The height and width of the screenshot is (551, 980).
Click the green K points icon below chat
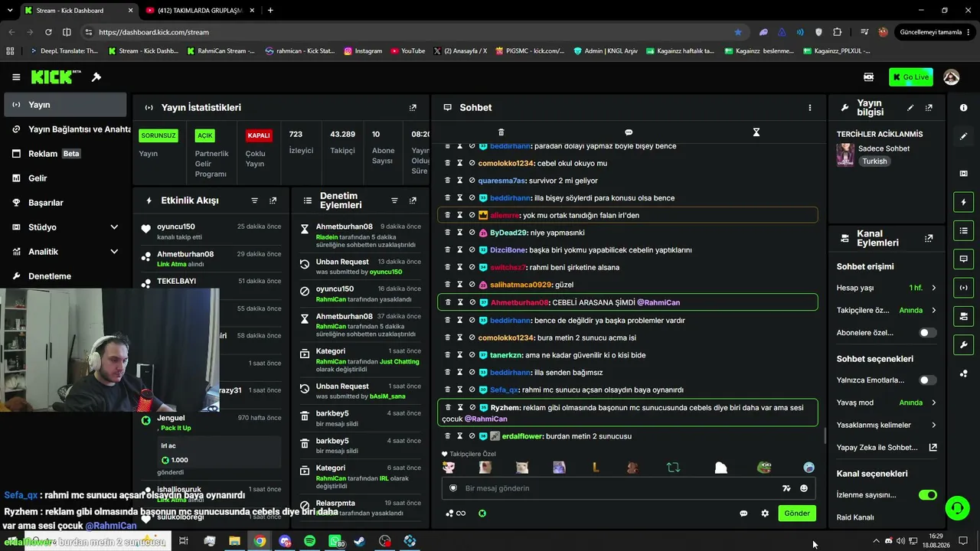pyautogui.click(x=482, y=514)
